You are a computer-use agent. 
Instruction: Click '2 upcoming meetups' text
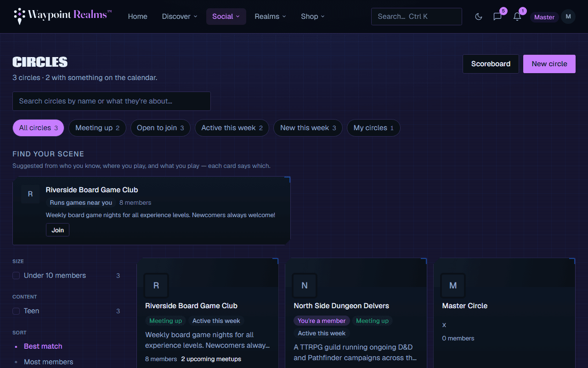click(211, 359)
